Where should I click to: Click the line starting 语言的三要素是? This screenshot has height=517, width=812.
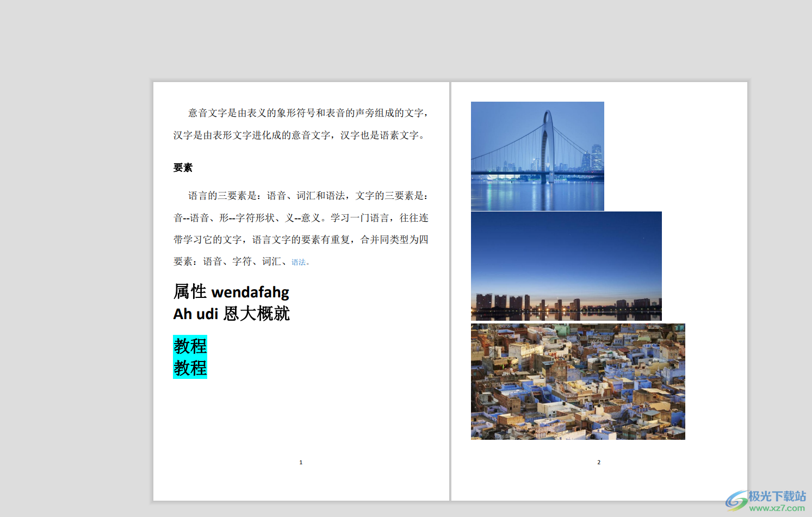308,196
